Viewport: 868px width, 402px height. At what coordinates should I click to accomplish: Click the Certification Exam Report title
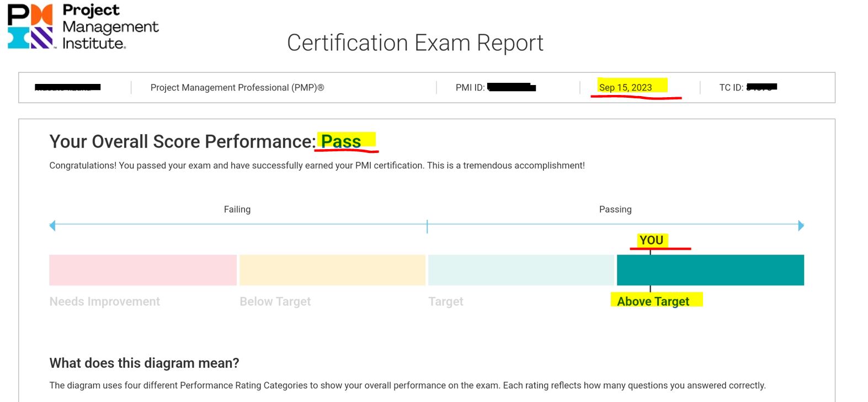point(415,43)
